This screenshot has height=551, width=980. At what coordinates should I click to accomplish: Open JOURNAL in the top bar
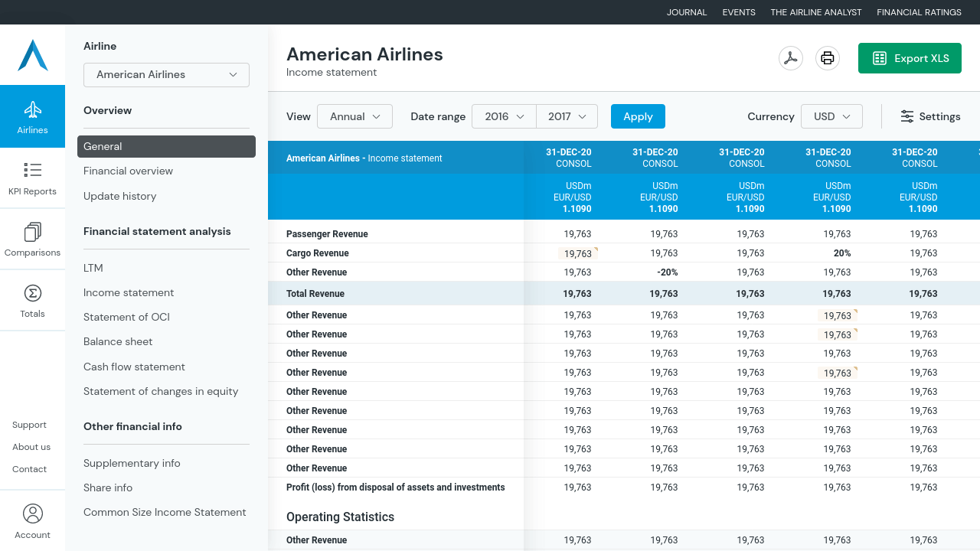(687, 12)
